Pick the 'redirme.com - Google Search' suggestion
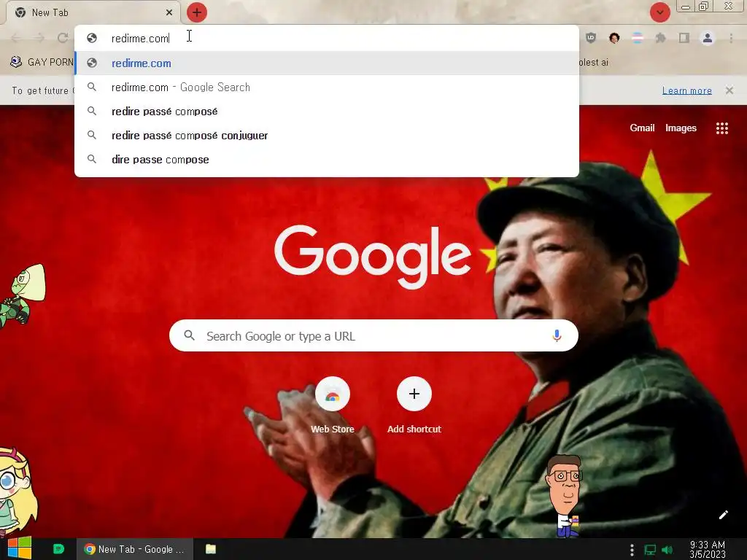This screenshot has height=560, width=747. coord(326,87)
